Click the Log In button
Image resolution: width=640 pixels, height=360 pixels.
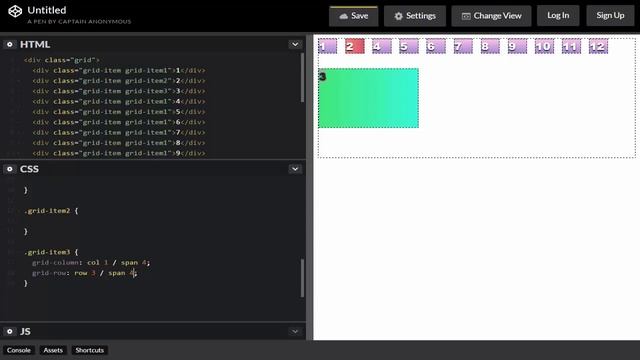click(558, 16)
